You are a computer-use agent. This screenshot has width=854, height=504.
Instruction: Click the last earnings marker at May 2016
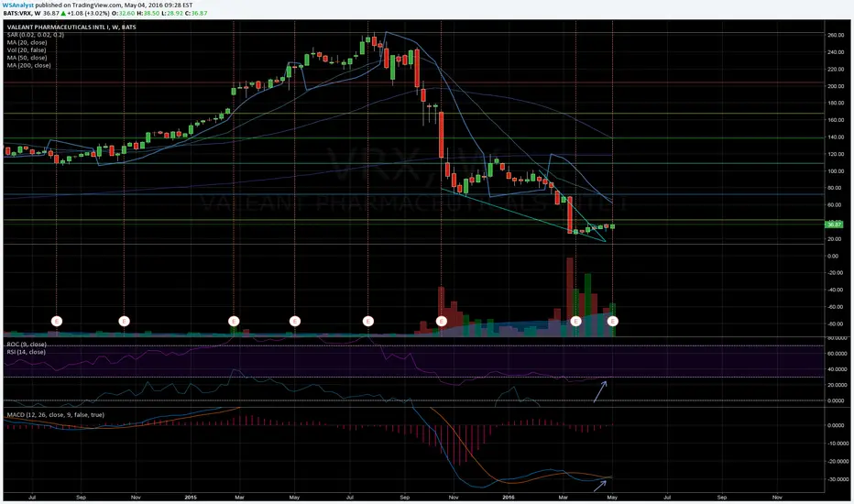point(613,321)
